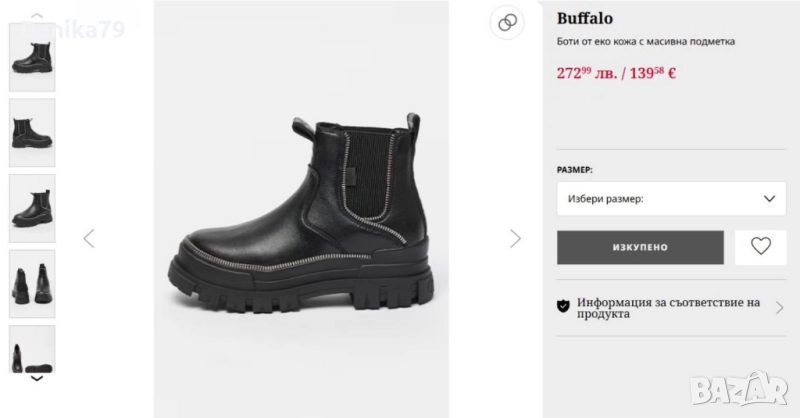Click the shield icon beside product compliance info
This screenshot has height=418, width=800.
[563, 306]
